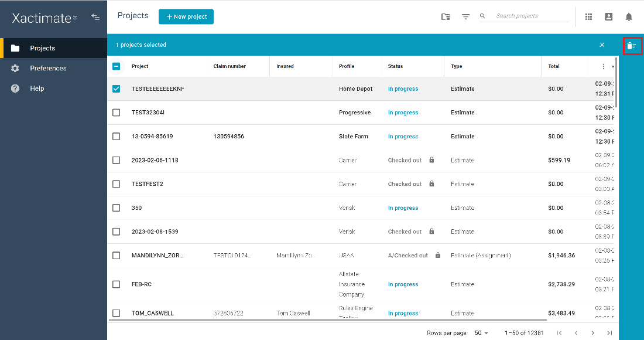Open In progress status for 13-0594-85619
The image size is (644, 340).
pos(403,137)
